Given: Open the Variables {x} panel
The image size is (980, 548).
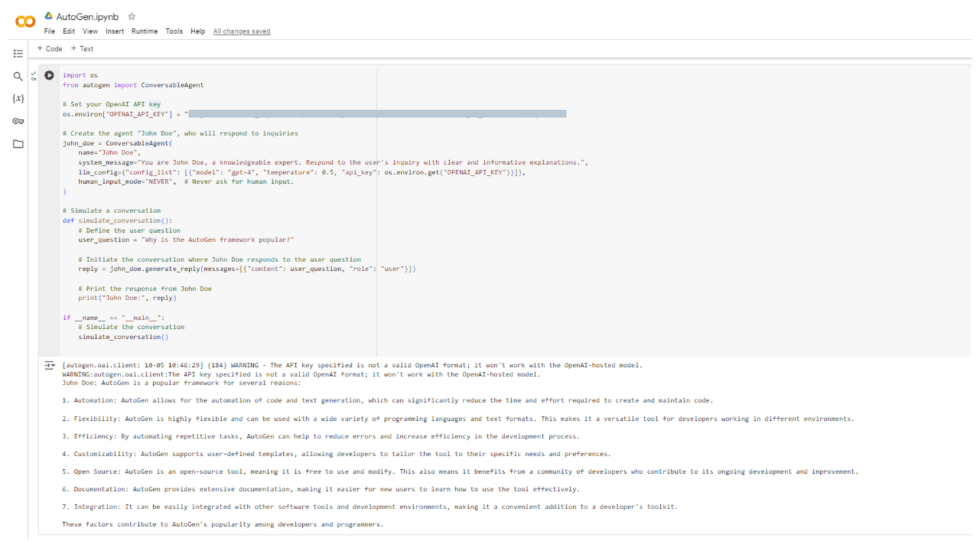Looking at the screenshot, I should click(18, 99).
